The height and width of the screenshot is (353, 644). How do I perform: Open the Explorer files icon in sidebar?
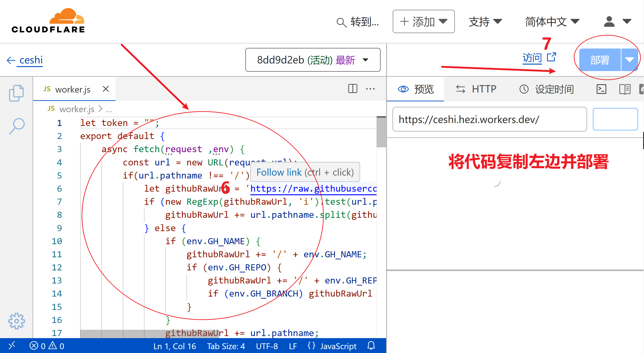(x=16, y=93)
